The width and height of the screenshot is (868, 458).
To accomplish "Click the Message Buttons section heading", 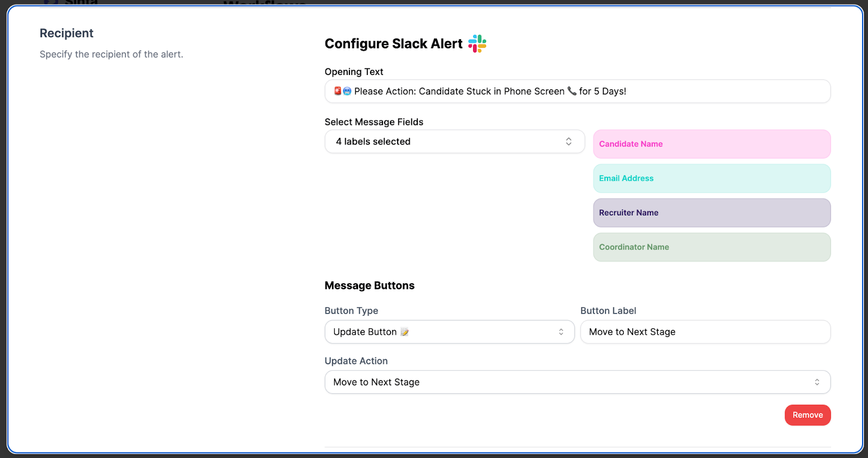I will (369, 285).
